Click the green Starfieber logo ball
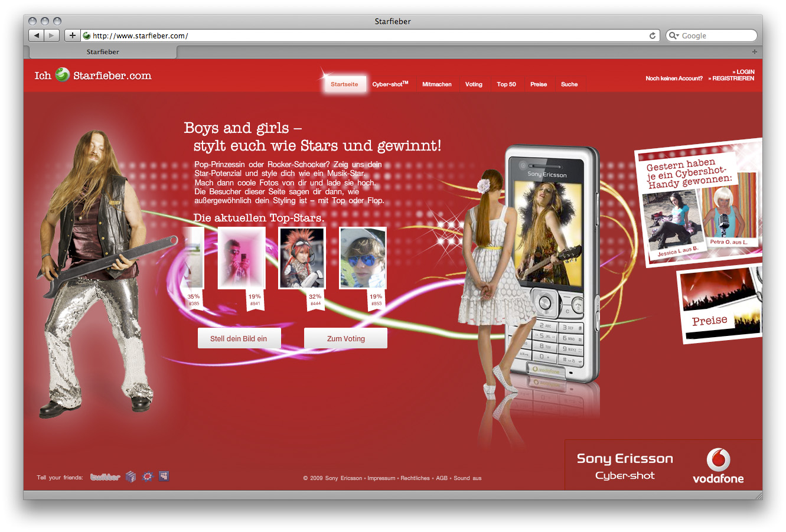Viewport: 786px width, 532px height. pyautogui.click(x=62, y=75)
